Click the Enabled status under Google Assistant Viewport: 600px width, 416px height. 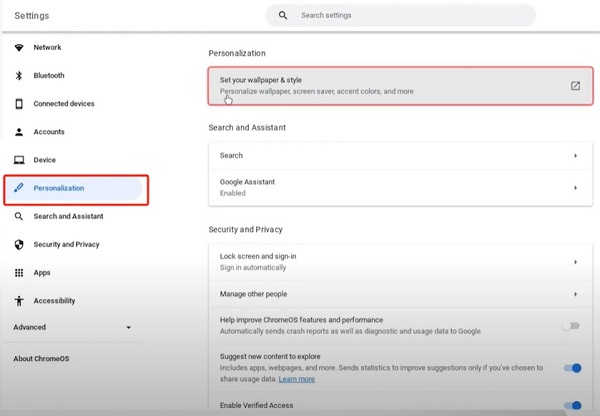[x=233, y=193]
